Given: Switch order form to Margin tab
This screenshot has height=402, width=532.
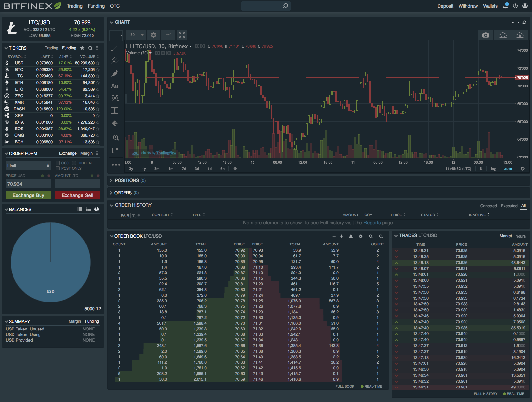Looking at the screenshot, I should (86, 153).
